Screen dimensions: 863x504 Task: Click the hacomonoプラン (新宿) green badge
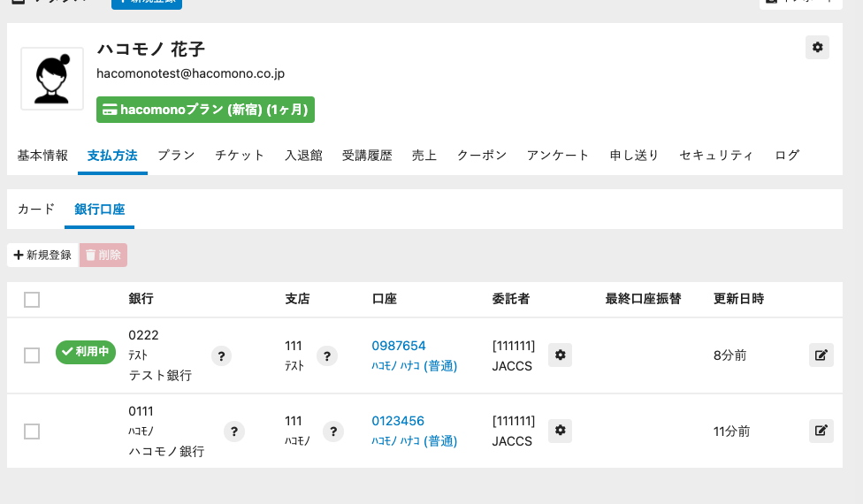[x=205, y=111]
